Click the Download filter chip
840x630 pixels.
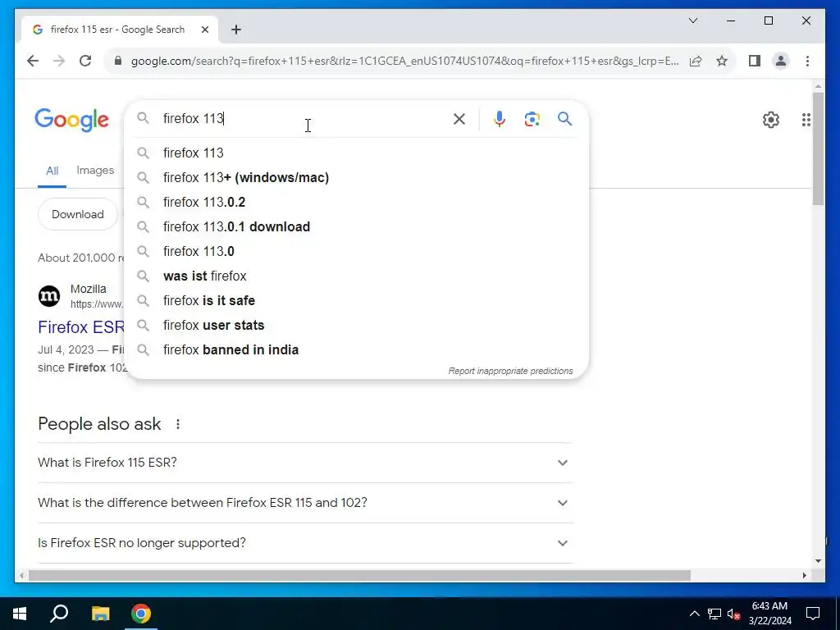(x=78, y=214)
